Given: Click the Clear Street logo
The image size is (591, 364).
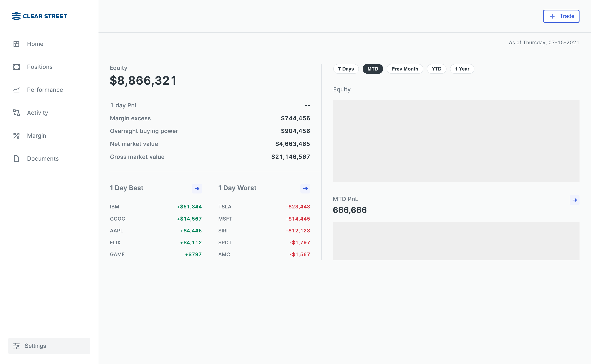Looking at the screenshot, I should 40,16.
